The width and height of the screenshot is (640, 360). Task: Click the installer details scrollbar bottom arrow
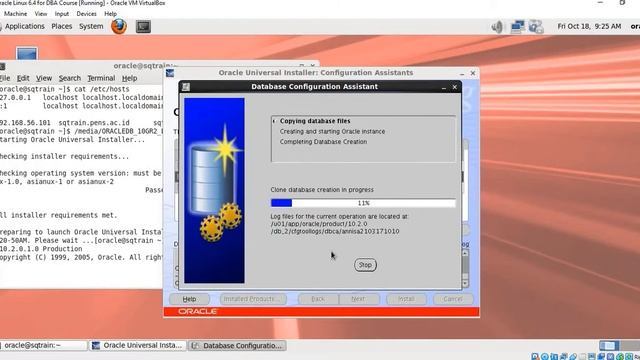(465, 283)
